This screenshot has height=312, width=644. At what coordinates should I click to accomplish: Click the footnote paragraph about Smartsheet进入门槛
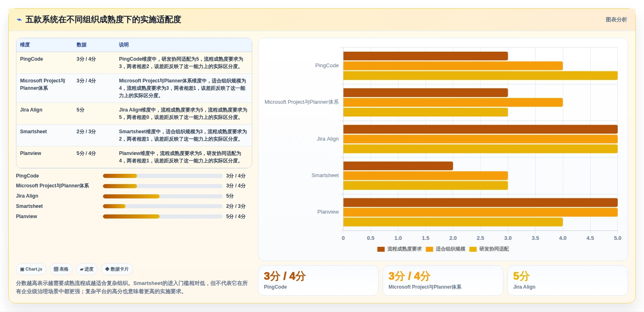point(132,287)
